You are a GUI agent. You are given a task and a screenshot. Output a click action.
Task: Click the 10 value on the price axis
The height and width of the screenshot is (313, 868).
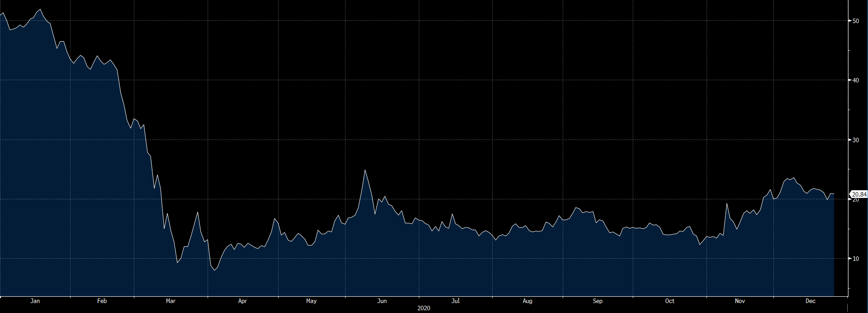pos(856,259)
